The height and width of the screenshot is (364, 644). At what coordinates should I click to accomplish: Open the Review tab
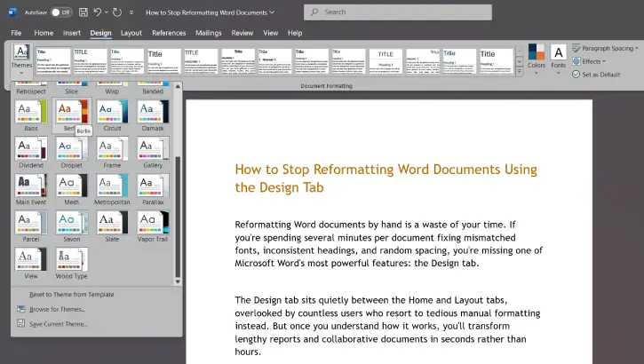point(242,33)
